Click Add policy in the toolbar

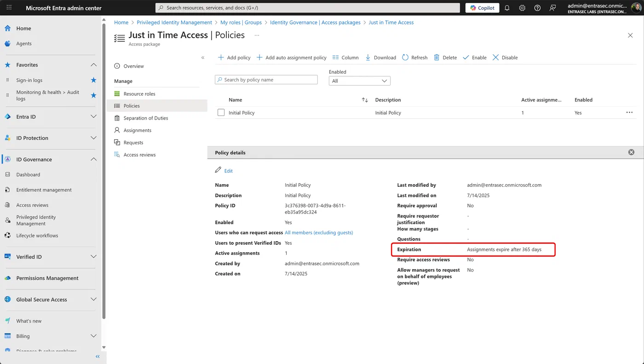click(234, 58)
